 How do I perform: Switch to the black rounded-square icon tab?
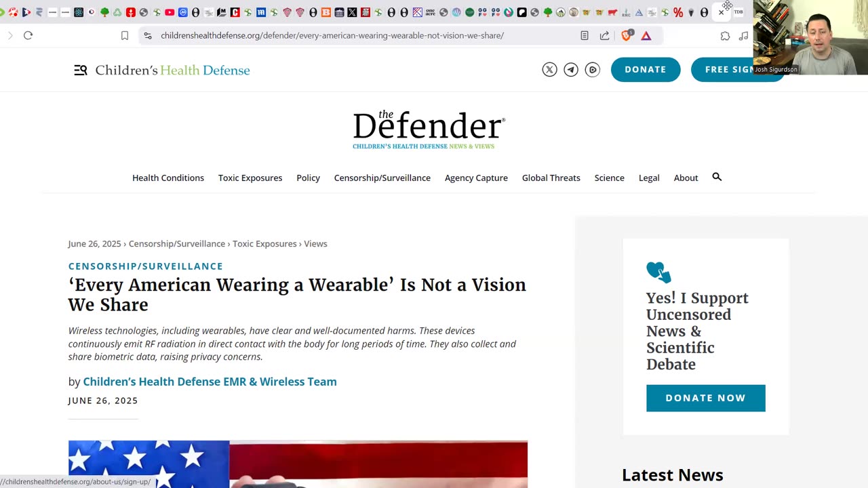[x=521, y=12]
